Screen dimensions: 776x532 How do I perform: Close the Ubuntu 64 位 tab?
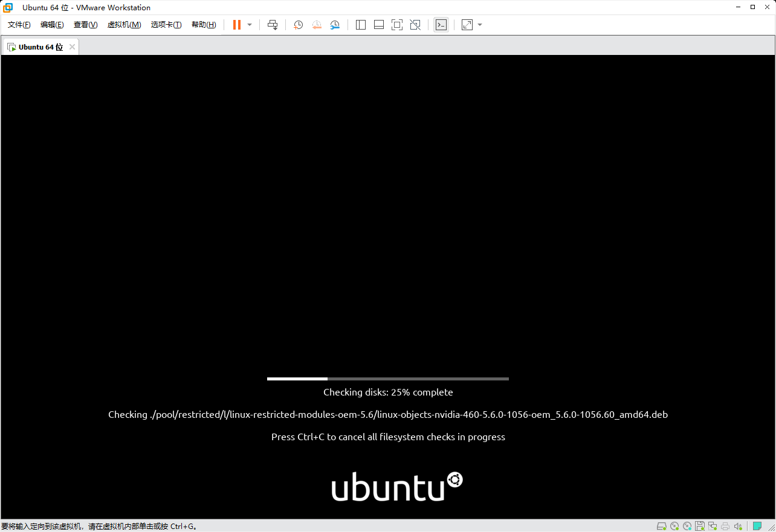pos(72,47)
